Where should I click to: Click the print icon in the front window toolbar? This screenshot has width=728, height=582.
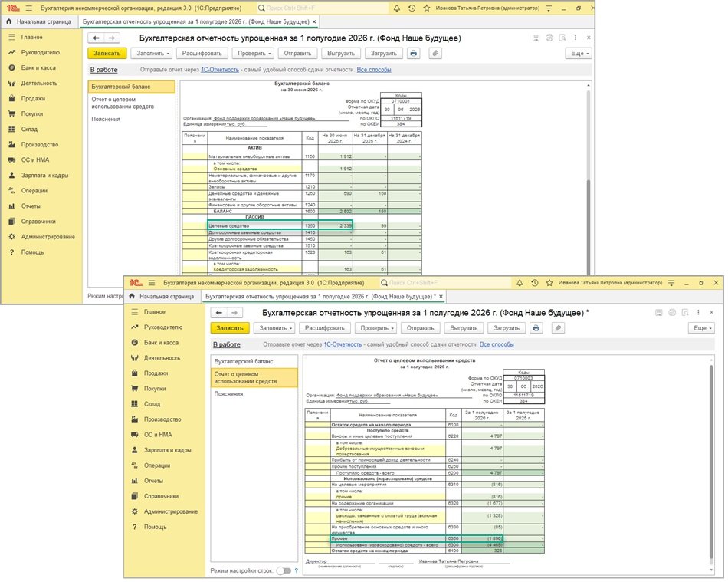tap(536, 328)
